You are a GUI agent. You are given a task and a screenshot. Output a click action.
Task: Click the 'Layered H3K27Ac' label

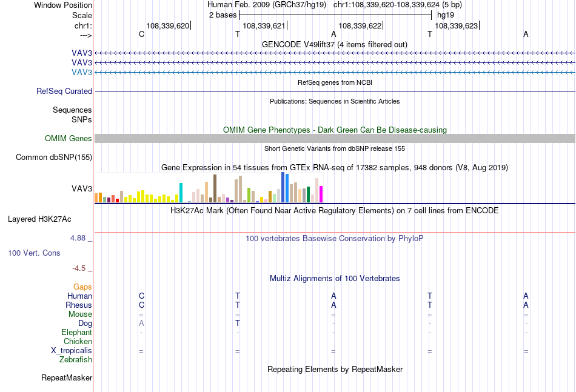click(39, 219)
